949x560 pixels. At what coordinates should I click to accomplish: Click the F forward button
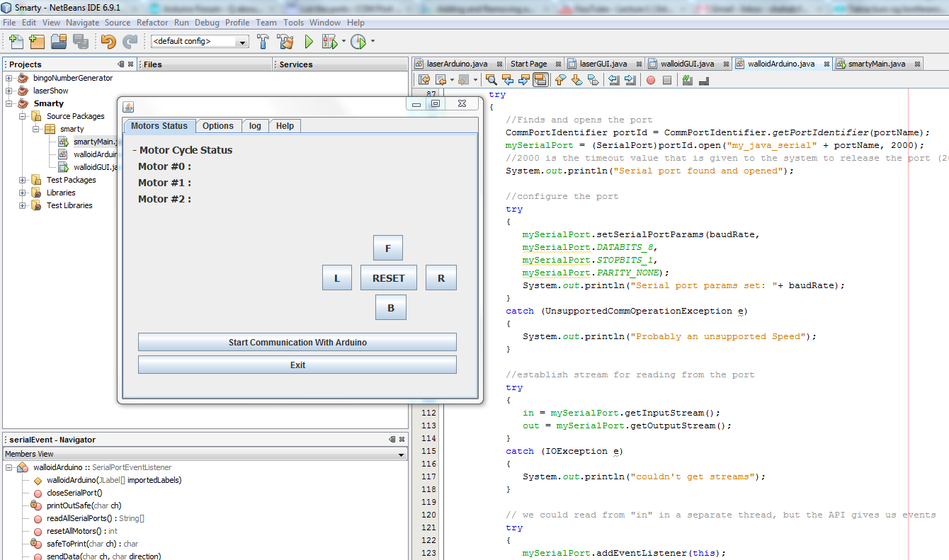tap(388, 248)
